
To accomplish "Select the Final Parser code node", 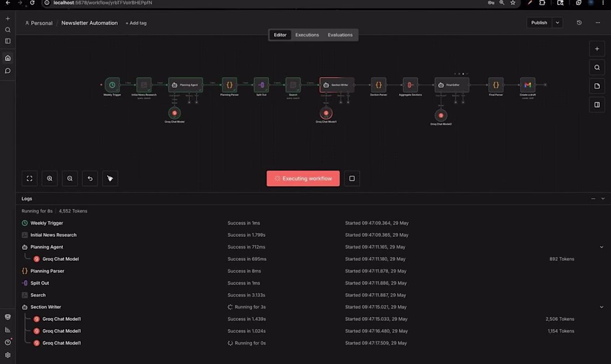I will point(495,85).
